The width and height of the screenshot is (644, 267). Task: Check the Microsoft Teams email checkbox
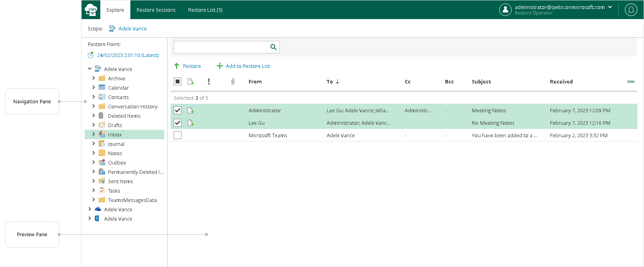178,136
